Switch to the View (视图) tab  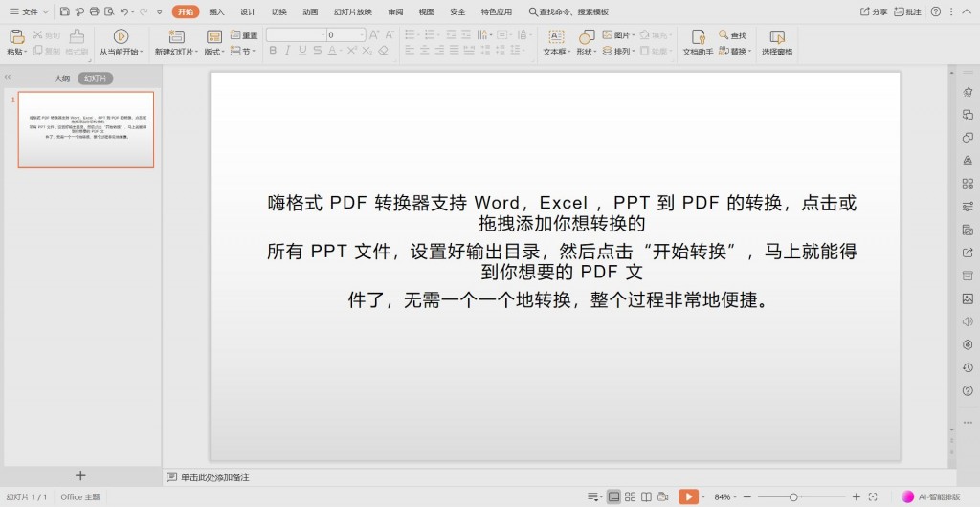(427, 11)
